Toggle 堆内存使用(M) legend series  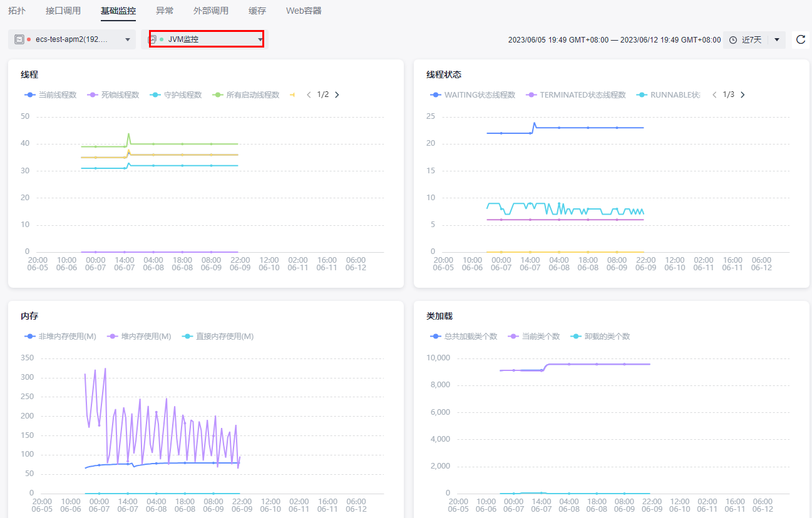pos(140,337)
